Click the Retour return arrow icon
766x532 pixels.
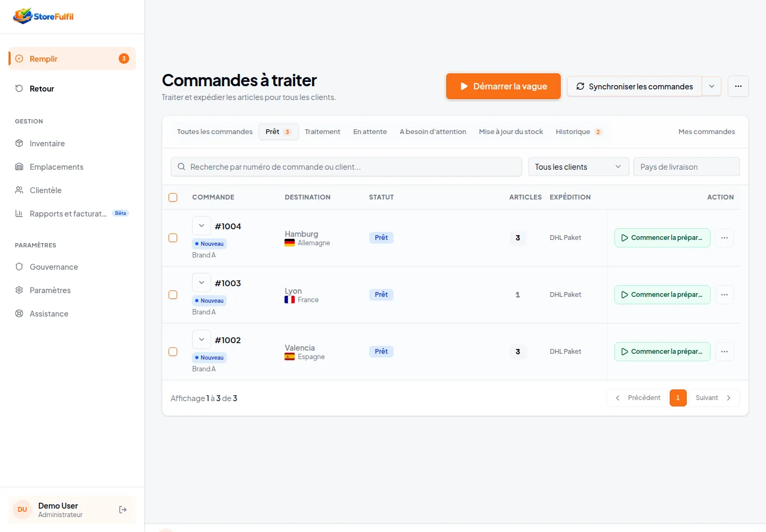[x=19, y=88]
